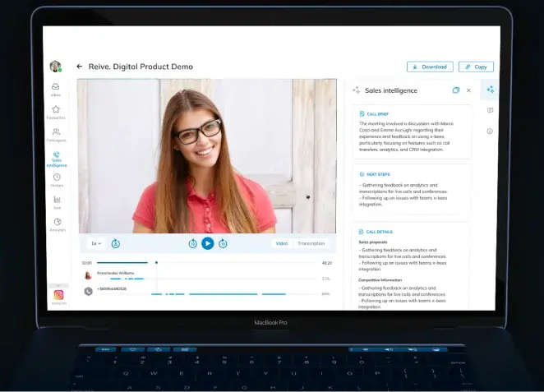This screenshot has height=392, width=544.
Task: Open Favourites star in the sidebar
Action: coord(56,111)
